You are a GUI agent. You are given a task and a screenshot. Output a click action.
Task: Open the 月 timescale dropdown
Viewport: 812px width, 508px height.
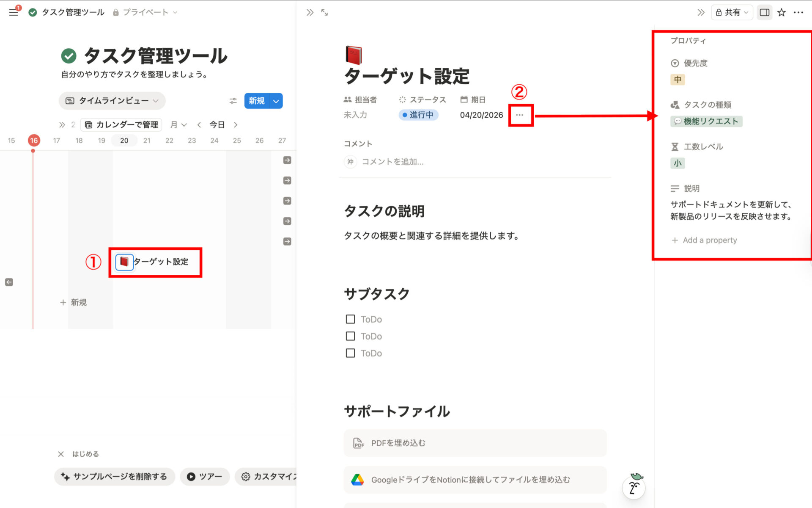pyautogui.click(x=178, y=124)
